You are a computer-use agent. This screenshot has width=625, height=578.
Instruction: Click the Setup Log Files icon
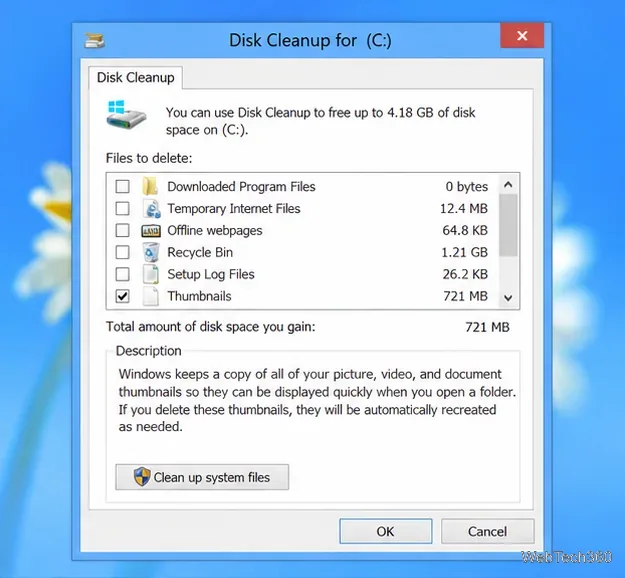point(151,274)
